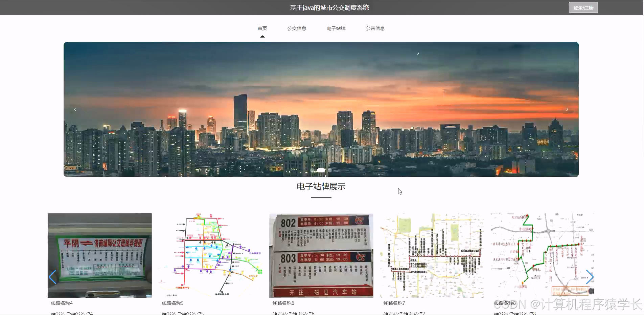Open the 公告信息 navigation tab
This screenshot has width=644, height=315.
[x=375, y=28]
